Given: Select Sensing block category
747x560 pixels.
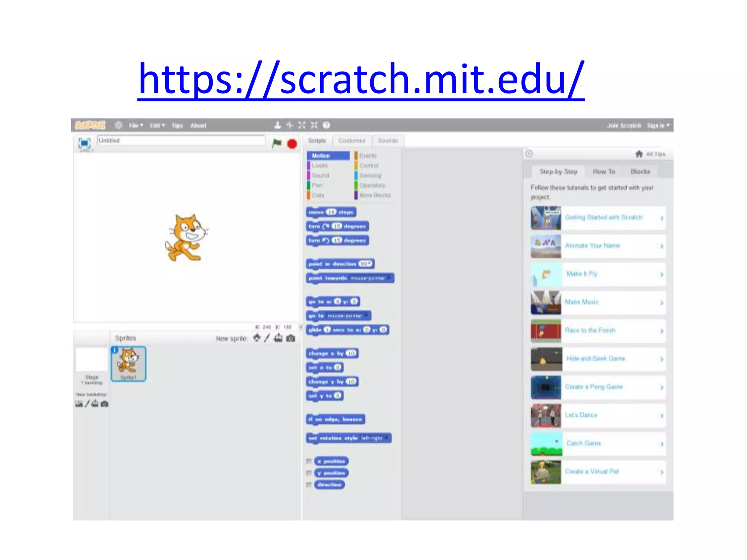Looking at the screenshot, I should [x=370, y=175].
